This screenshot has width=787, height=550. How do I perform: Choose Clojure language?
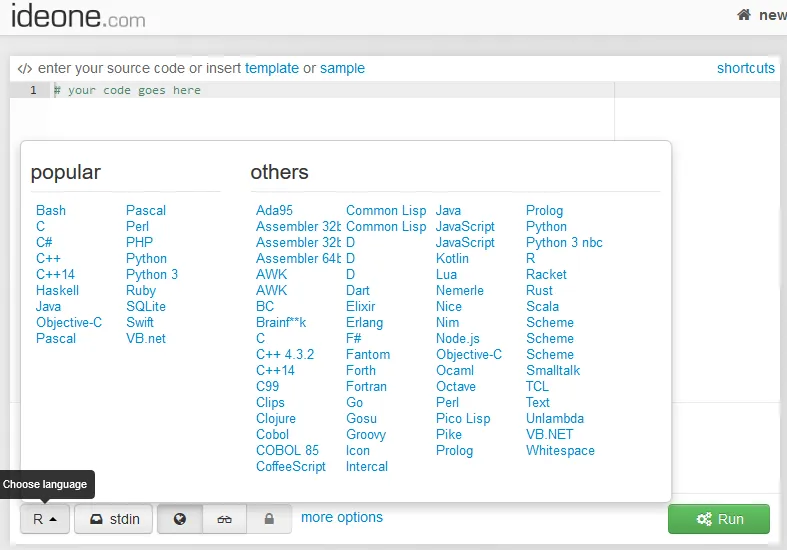[x=276, y=419]
